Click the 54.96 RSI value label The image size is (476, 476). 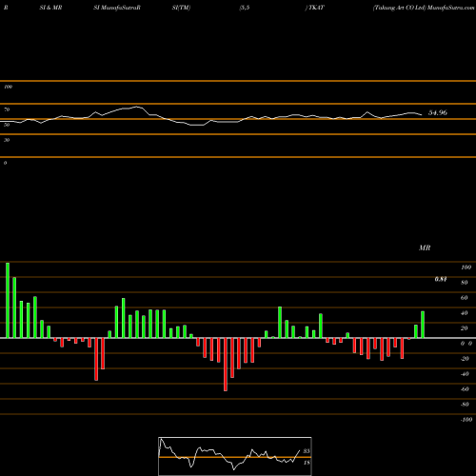click(438, 112)
